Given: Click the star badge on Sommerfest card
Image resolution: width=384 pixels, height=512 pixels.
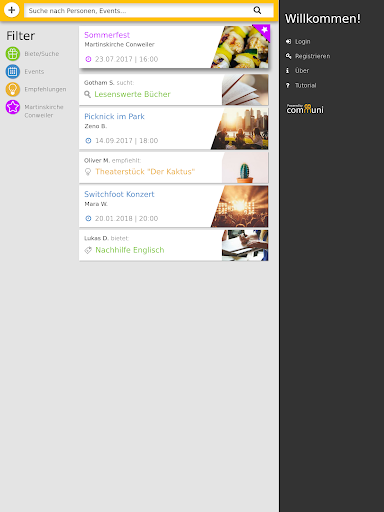Looking at the screenshot, I should pos(264,30).
